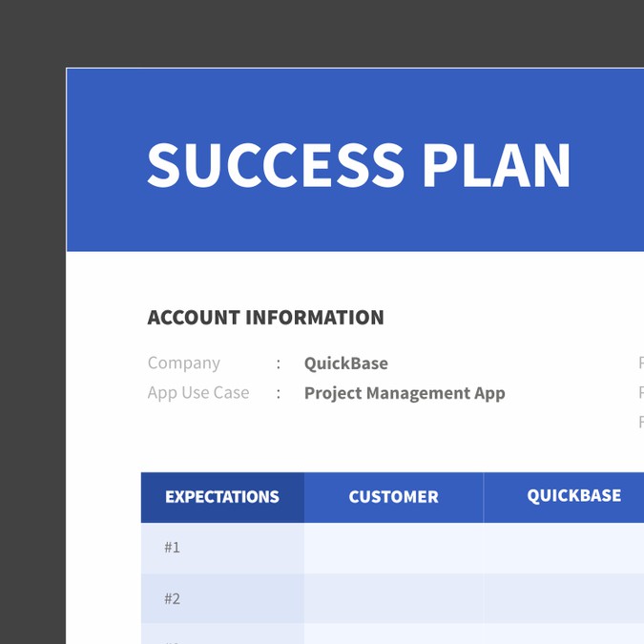
Task: Click the white page margin left of table
Action: 103,553
